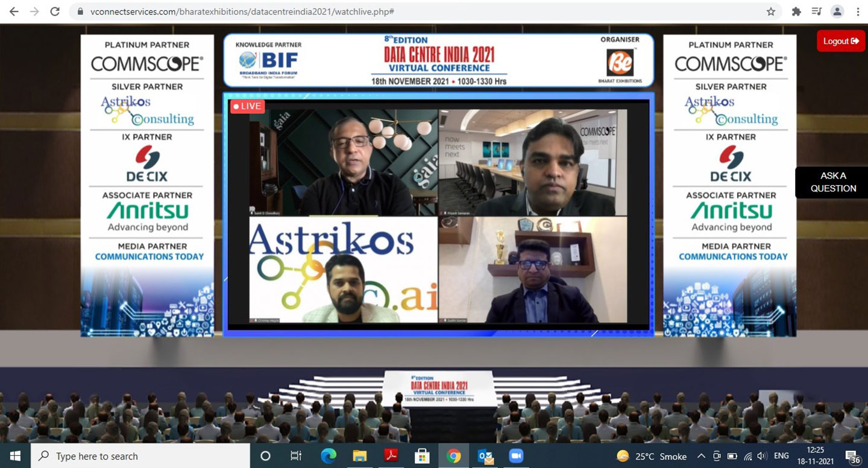Select the speaker tile with the Astrikos background
The width and height of the screenshot is (868, 468).
pyautogui.click(x=344, y=270)
